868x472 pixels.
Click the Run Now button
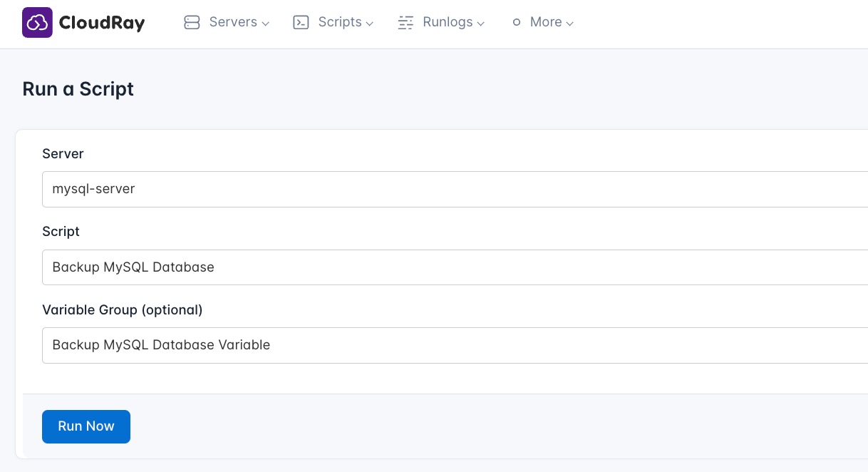86,426
